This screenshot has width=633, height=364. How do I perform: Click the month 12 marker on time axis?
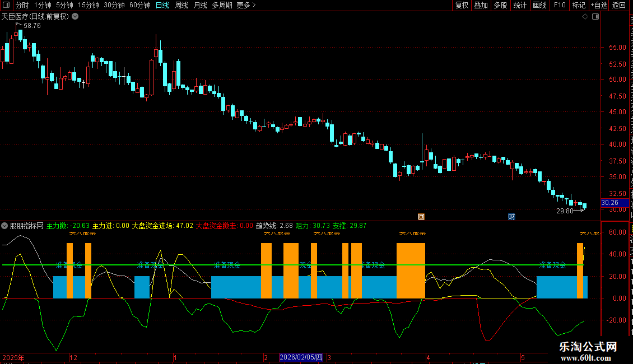73,357
